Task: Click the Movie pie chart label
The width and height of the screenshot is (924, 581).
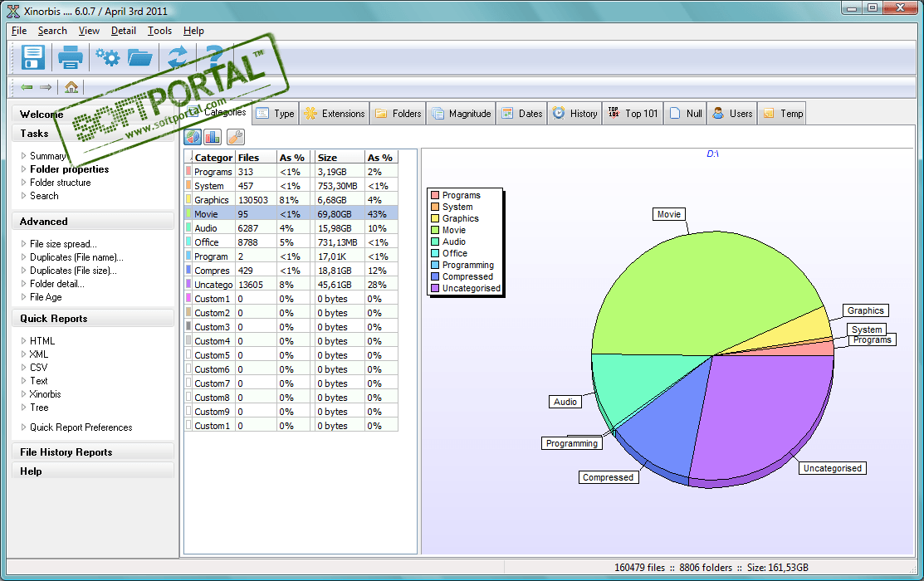Action: (x=669, y=214)
